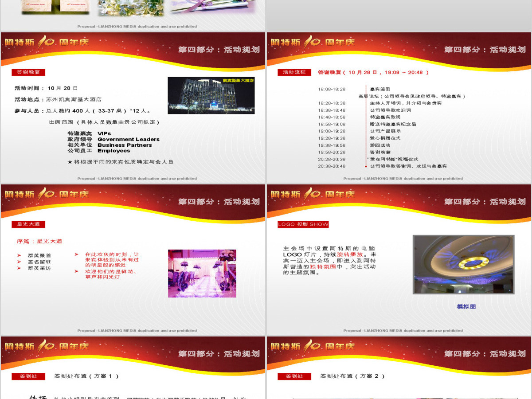Screen dimensions: 532x399
Task: Click the 阿特斯10周年庆 logo on the LOGO 投影 slide
Action: pos(313,194)
